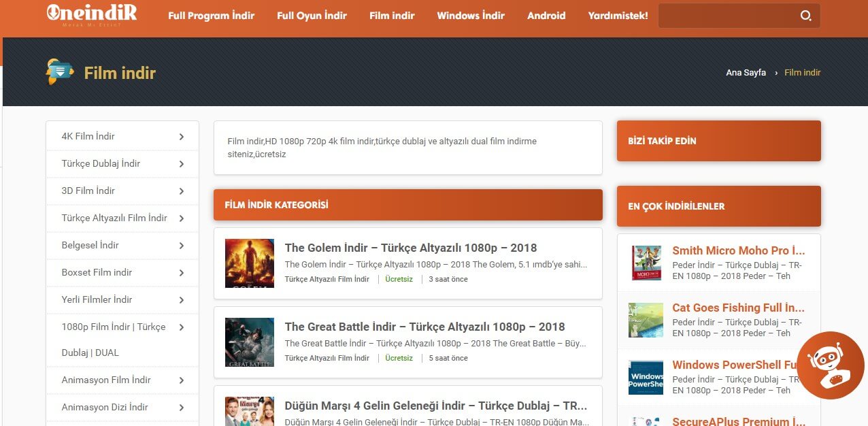This screenshot has width=868, height=426.
Task: Expand 4K Film İndir chevron
Action: coord(182,137)
